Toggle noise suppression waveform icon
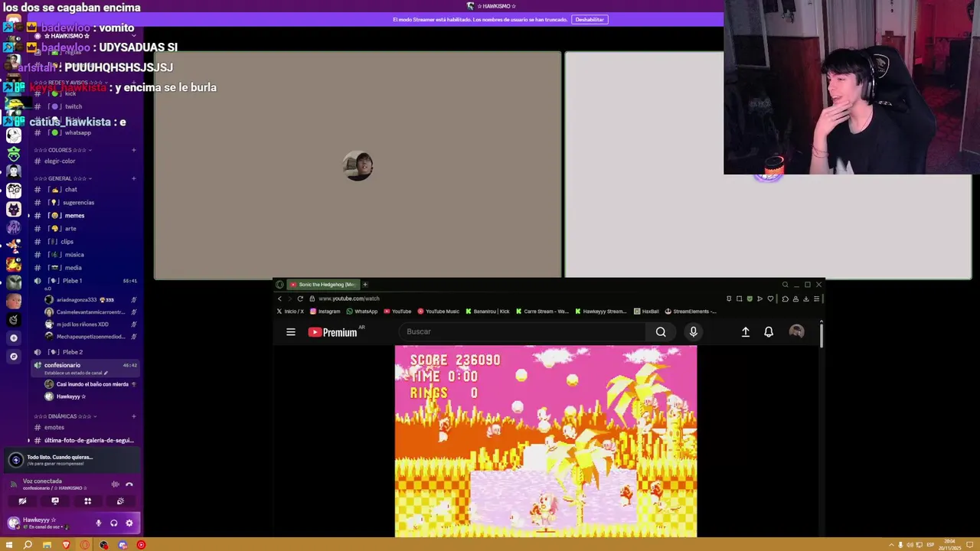980x551 pixels. pos(115,484)
